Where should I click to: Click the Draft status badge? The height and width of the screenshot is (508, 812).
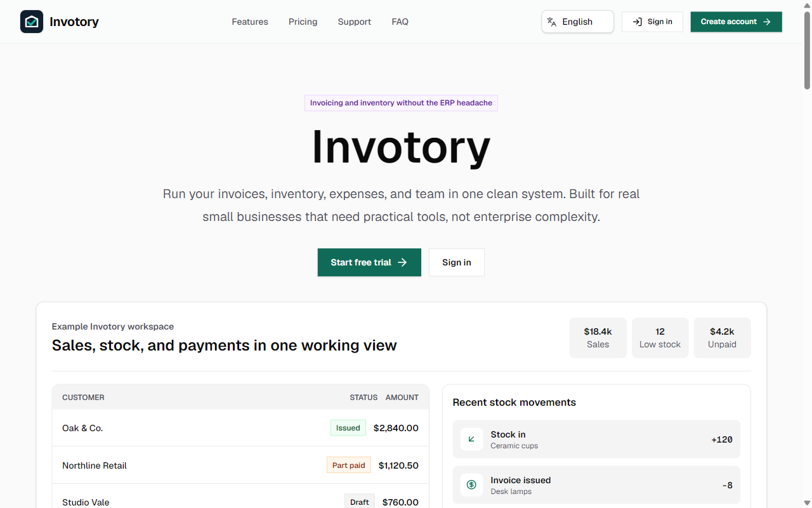pyautogui.click(x=360, y=502)
